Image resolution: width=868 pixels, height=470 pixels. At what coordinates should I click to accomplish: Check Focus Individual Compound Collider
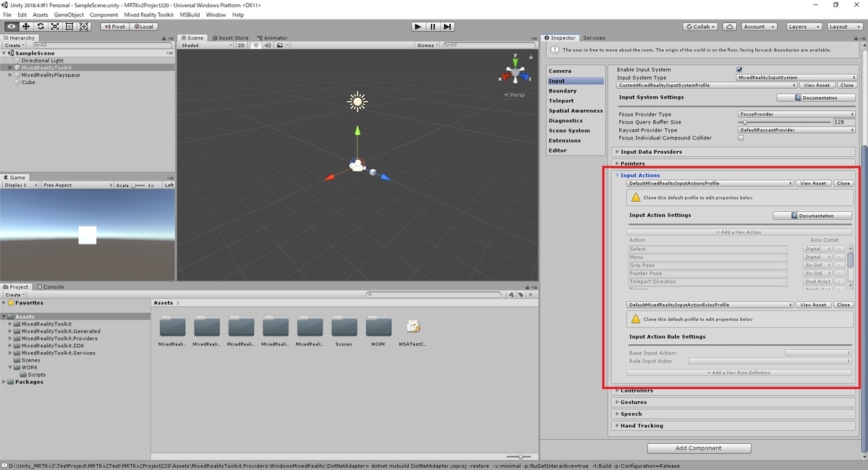pyautogui.click(x=740, y=137)
